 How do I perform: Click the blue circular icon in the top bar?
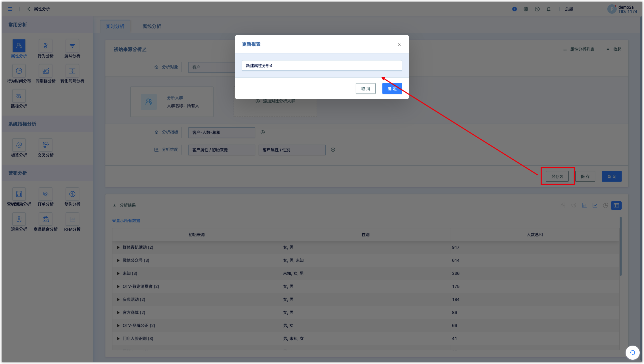pyautogui.click(x=514, y=9)
